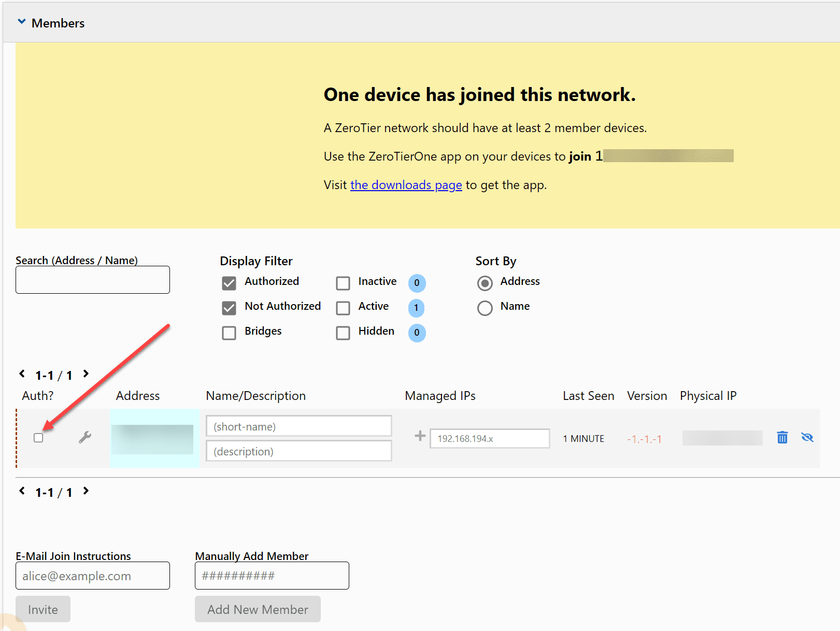Click the Managed IPs column header
Viewport: 840px width, 631px height.
tap(440, 396)
